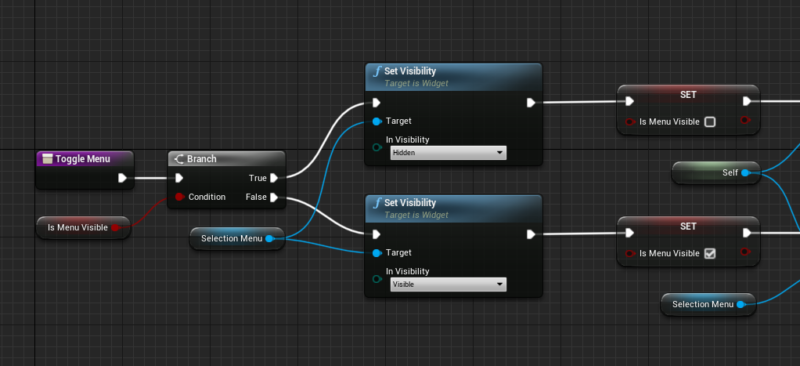Select the Is Menu Visible getter node
This screenshot has height=366, width=800.
(x=83, y=228)
